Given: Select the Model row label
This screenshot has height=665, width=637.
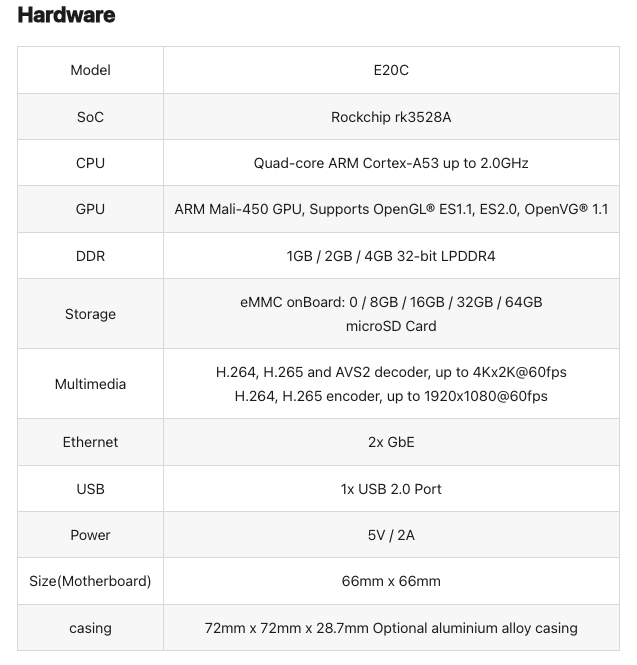Looking at the screenshot, I should pos(90,70).
